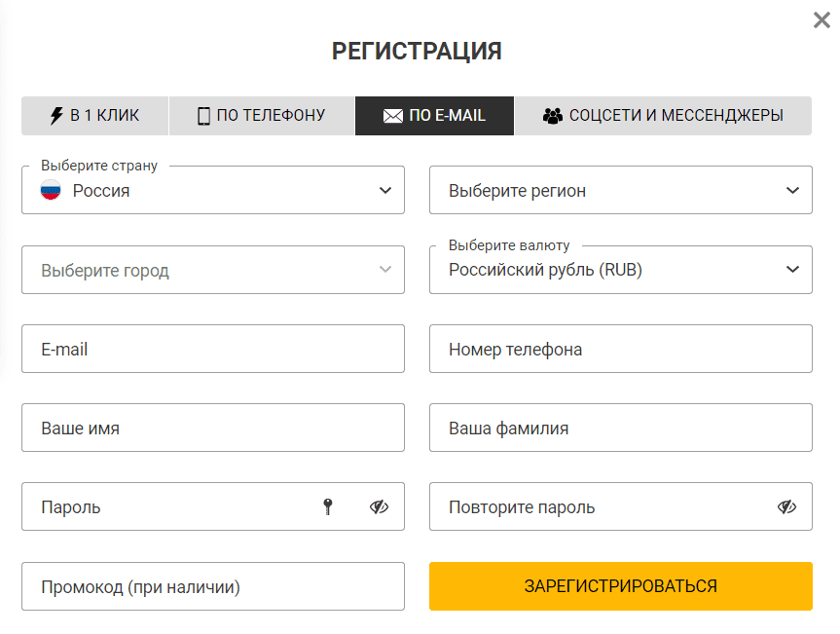Viewport: 840px width, 634px height.
Task: Open the currency dropdown Российский рубль
Action: (x=620, y=270)
